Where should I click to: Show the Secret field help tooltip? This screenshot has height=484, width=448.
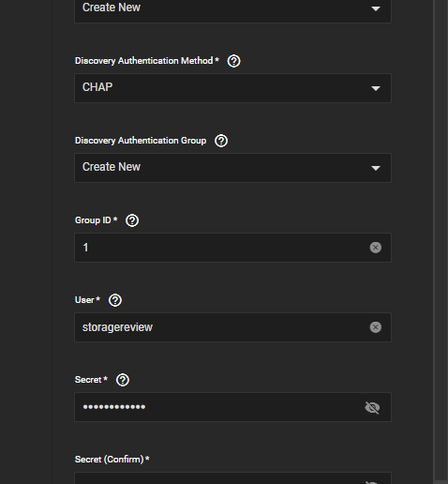[123, 380]
